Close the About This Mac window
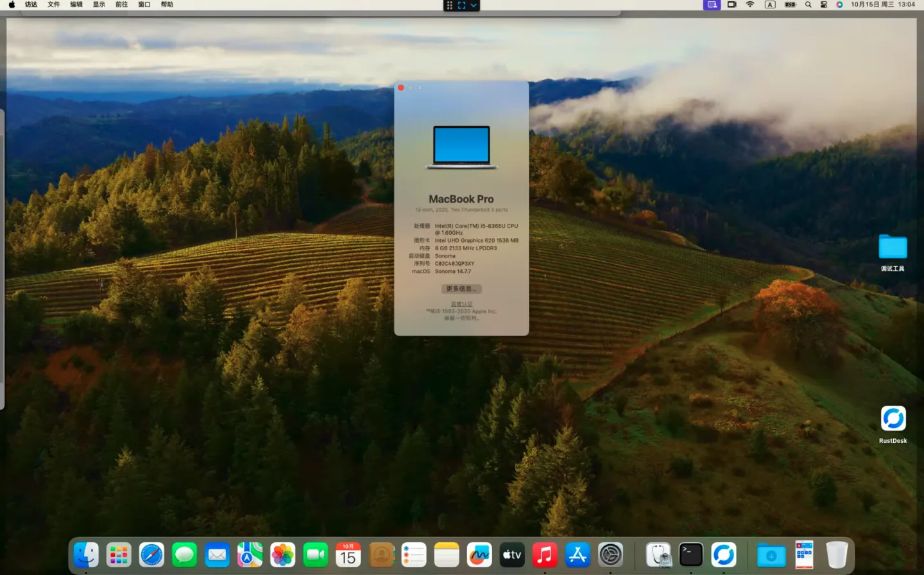This screenshot has width=924, height=575. pyautogui.click(x=401, y=88)
